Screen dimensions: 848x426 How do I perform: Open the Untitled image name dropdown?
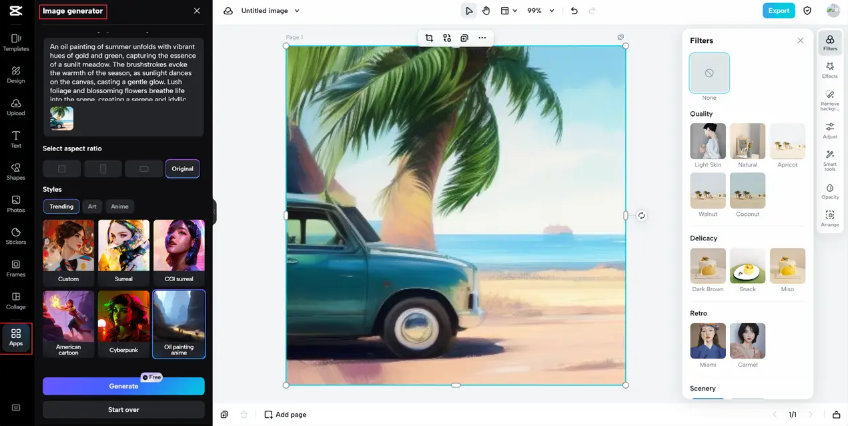pyautogui.click(x=270, y=11)
